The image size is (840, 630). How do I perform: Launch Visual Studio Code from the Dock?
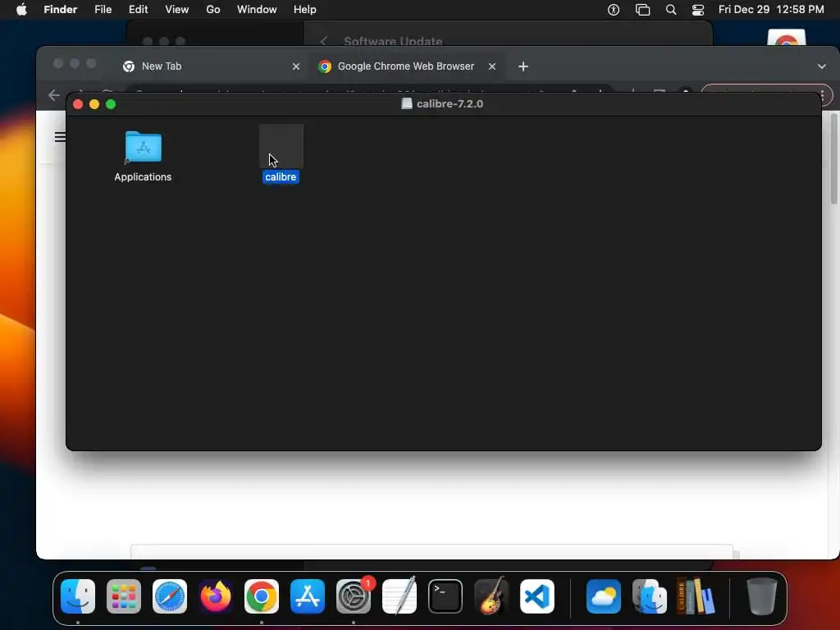(537, 596)
